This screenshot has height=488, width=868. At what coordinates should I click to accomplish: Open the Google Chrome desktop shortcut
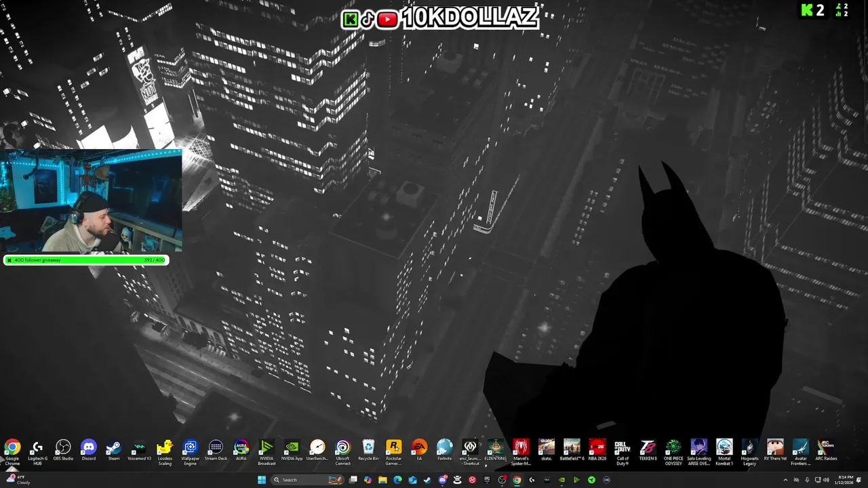[x=12, y=452]
